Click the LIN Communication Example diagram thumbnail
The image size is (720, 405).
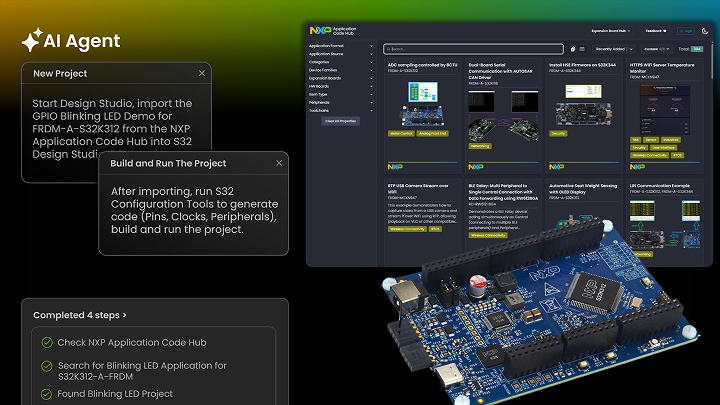pyautogui.click(x=665, y=224)
